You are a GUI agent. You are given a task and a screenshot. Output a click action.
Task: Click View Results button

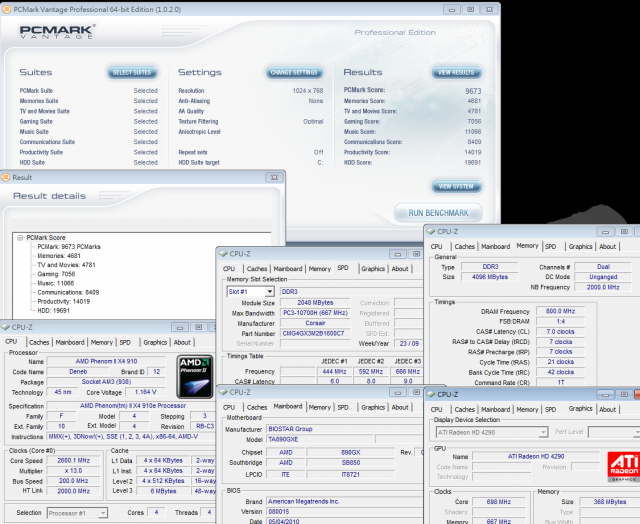[x=456, y=72]
